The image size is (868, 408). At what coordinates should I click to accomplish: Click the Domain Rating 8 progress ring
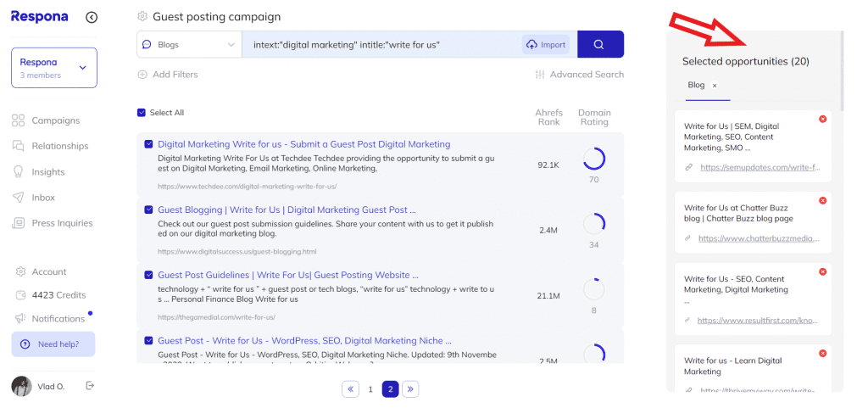tap(594, 289)
